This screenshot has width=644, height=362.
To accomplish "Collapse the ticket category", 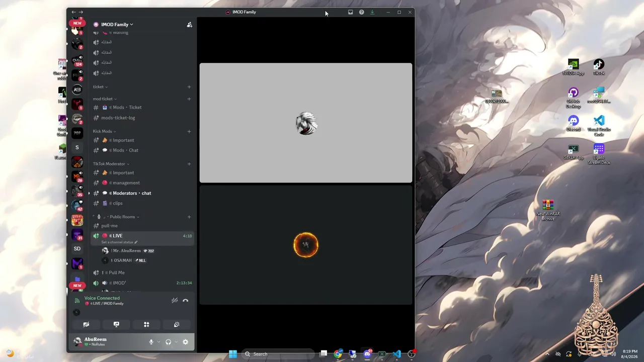I will [x=100, y=87].
